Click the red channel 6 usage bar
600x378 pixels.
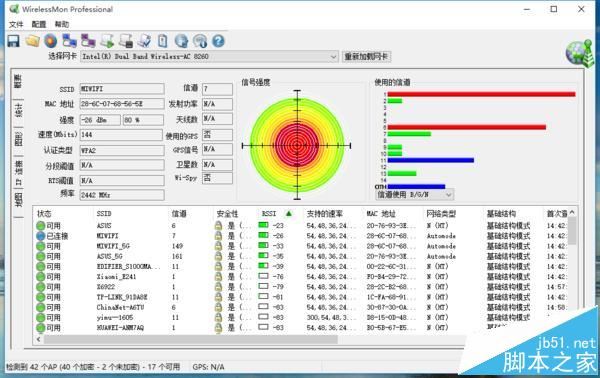[x=467, y=127]
